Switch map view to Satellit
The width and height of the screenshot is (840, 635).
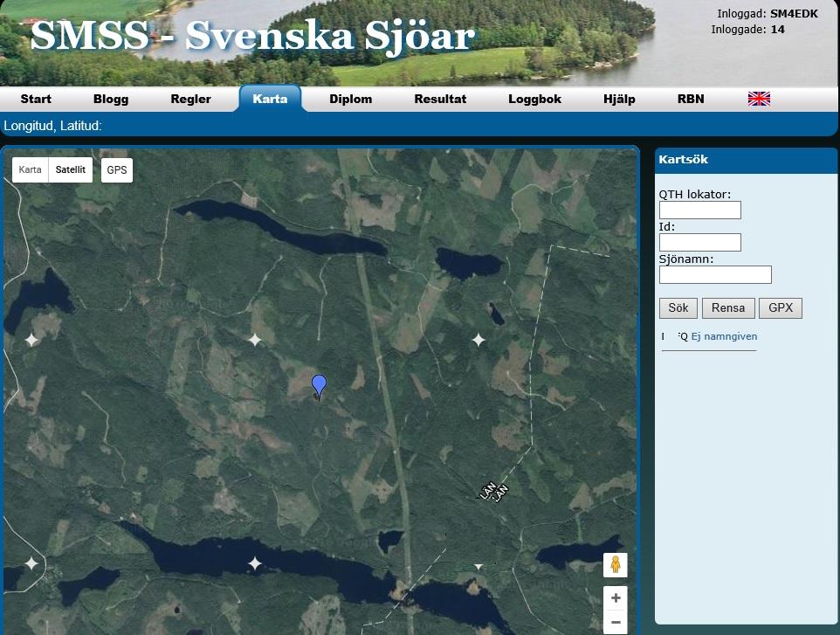pos(71,169)
